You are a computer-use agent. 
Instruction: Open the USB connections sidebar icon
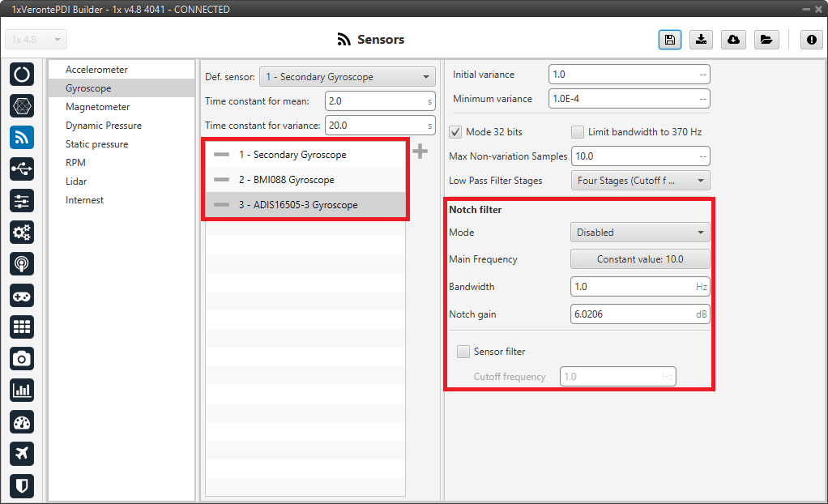point(22,169)
